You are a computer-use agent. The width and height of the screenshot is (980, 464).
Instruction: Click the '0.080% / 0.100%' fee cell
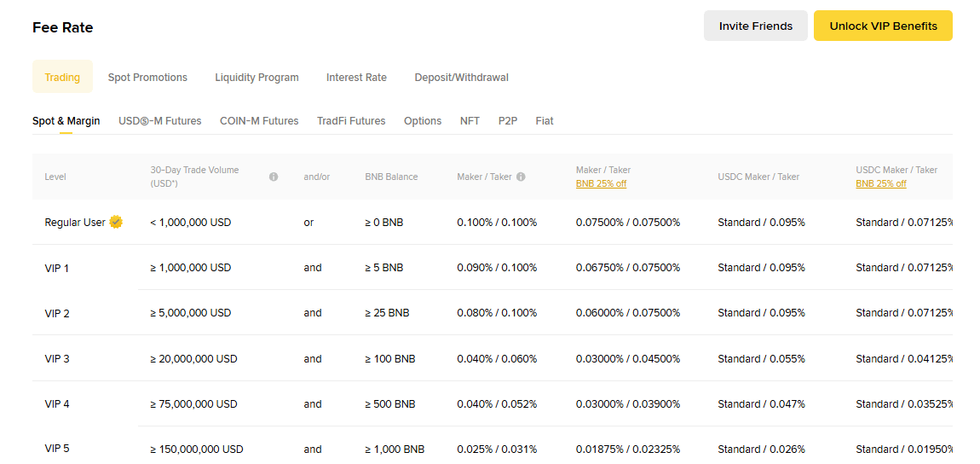(x=497, y=313)
